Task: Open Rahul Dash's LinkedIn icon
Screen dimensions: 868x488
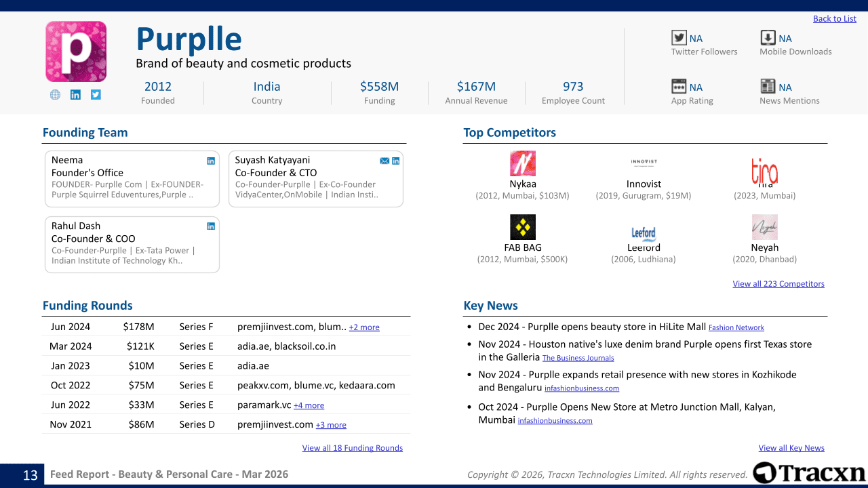Action: tap(211, 226)
